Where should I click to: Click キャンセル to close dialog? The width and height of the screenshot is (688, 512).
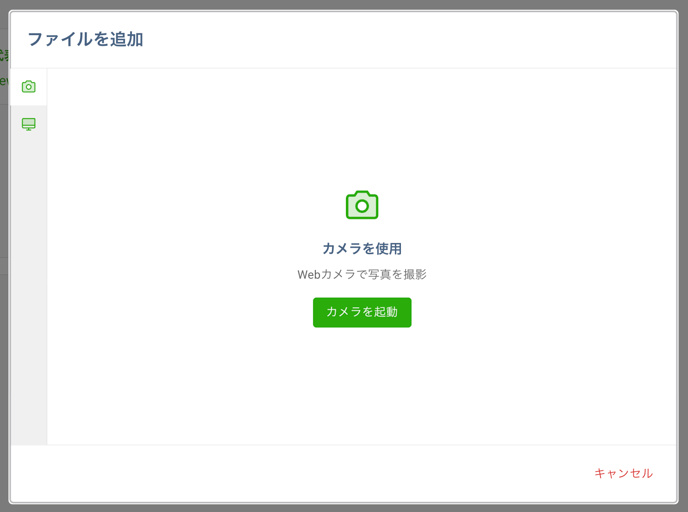point(623,473)
